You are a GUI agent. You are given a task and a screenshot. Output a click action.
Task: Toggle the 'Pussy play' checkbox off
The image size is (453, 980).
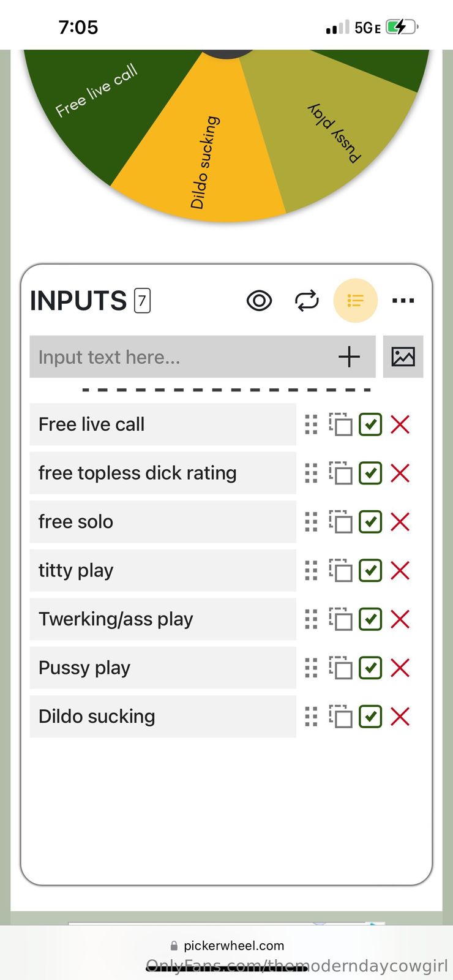(x=370, y=668)
